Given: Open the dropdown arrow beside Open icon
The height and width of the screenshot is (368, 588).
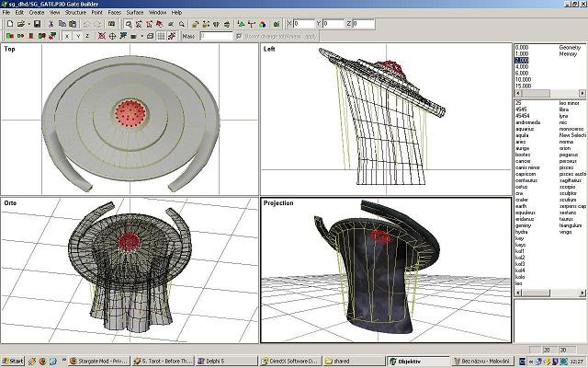Looking at the screenshot, I should click(28, 24).
